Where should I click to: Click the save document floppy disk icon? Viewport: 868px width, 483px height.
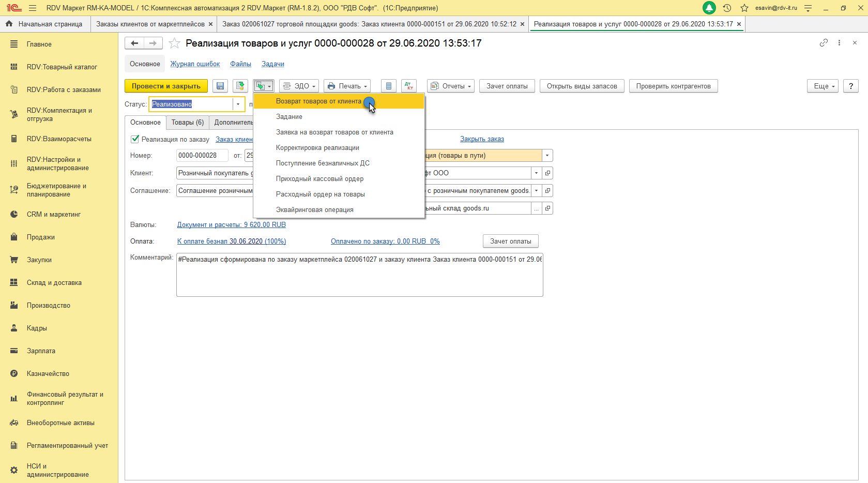220,86
